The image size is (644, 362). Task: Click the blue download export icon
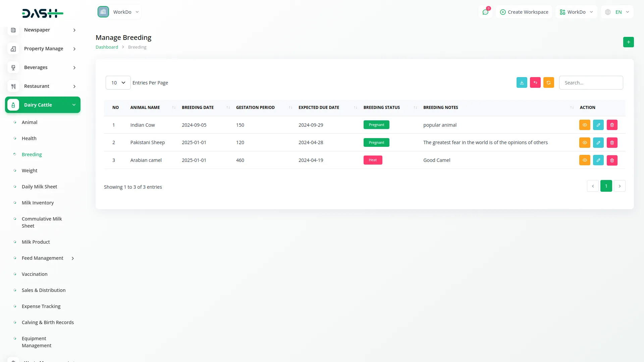(x=522, y=82)
